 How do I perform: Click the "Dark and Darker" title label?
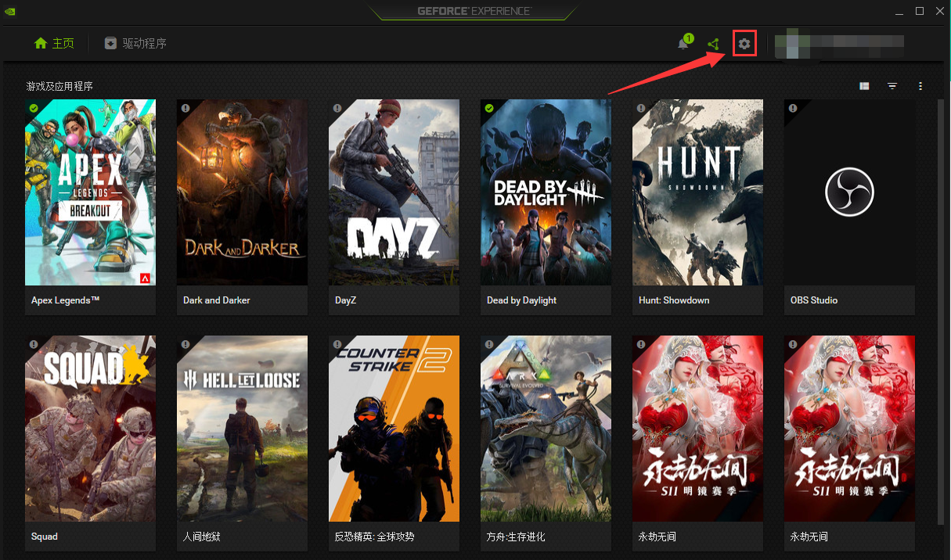click(217, 300)
